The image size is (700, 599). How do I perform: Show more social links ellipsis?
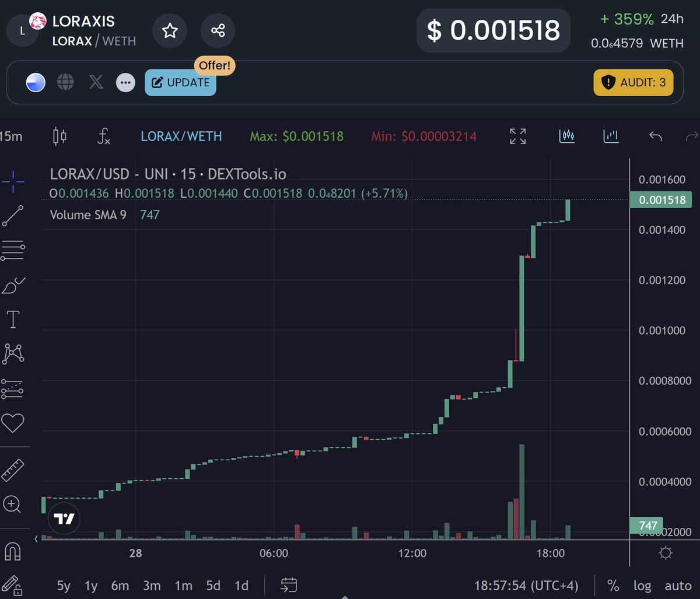(125, 83)
